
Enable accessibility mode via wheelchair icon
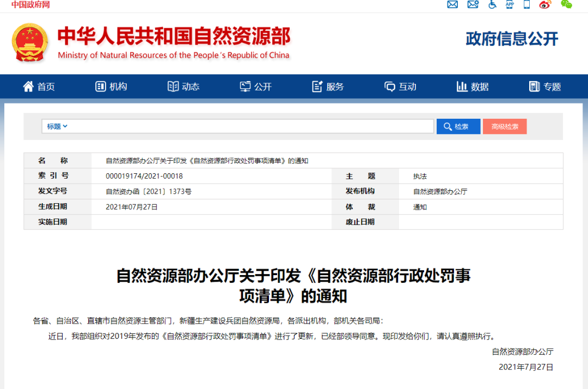[492, 5]
